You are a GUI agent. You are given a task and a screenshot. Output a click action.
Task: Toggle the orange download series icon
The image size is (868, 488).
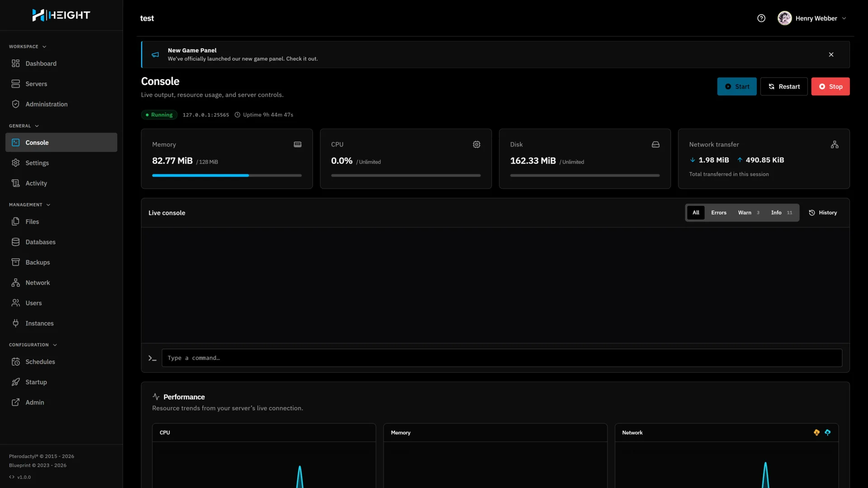[x=816, y=432]
